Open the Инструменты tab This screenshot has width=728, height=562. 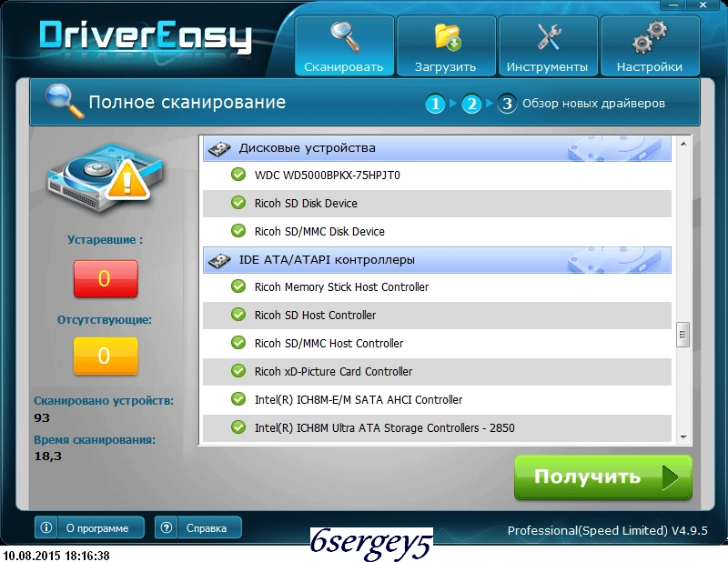(548, 45)
